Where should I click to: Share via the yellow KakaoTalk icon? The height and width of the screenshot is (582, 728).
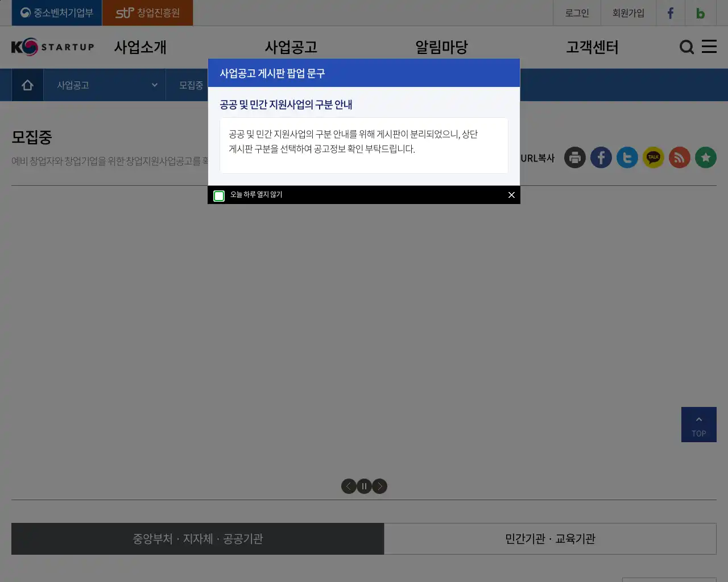(653, 157)
